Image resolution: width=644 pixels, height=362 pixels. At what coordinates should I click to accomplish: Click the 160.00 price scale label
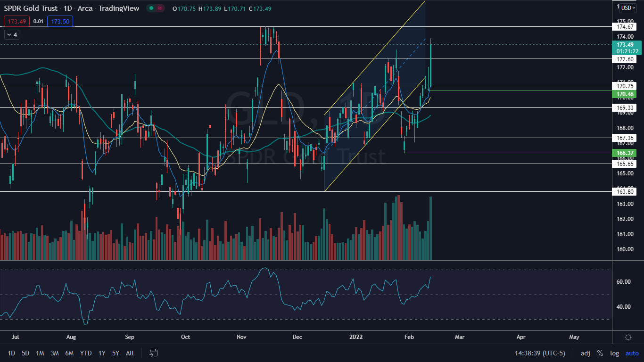tap(625, 249)
